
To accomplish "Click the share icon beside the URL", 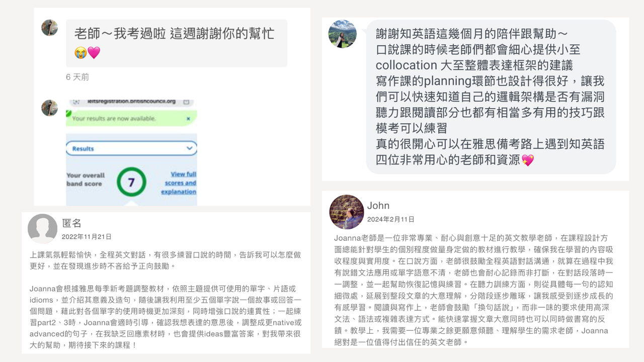I will 186,102.
